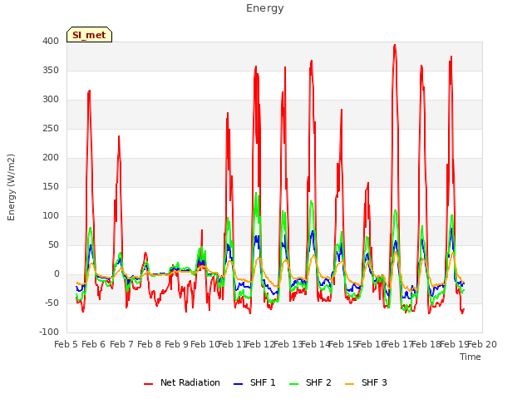Click the 350 y-axis tick value
Viewport: 532px width, 399px height.
tap(51, 70)
